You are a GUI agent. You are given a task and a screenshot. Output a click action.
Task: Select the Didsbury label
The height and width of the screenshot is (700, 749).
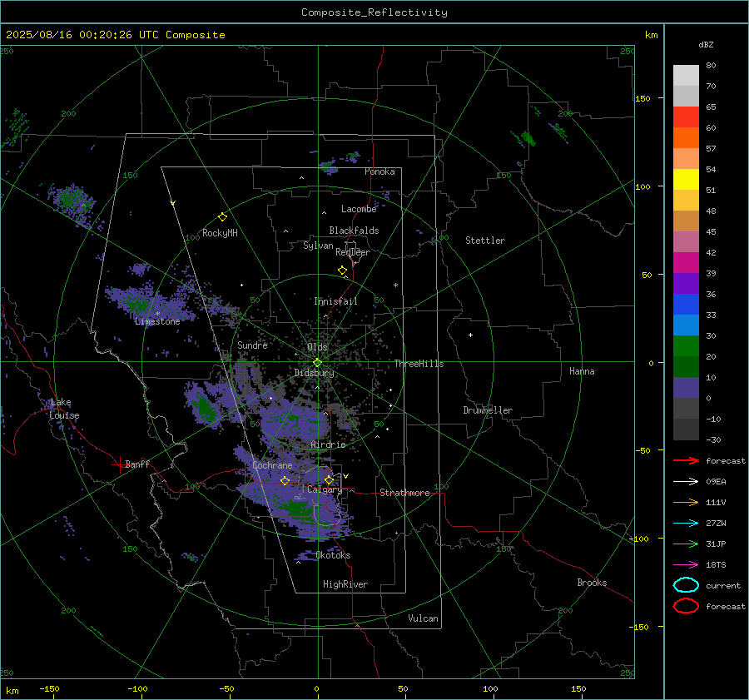[x=314, y=373]
